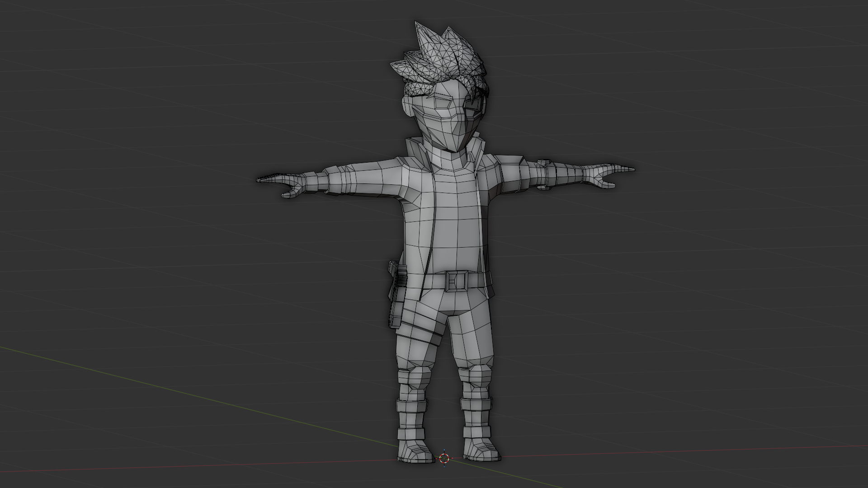Screen dimensions: 868x488
Task: Select the wristband on the right-side forearm
Action: (545, 175)
